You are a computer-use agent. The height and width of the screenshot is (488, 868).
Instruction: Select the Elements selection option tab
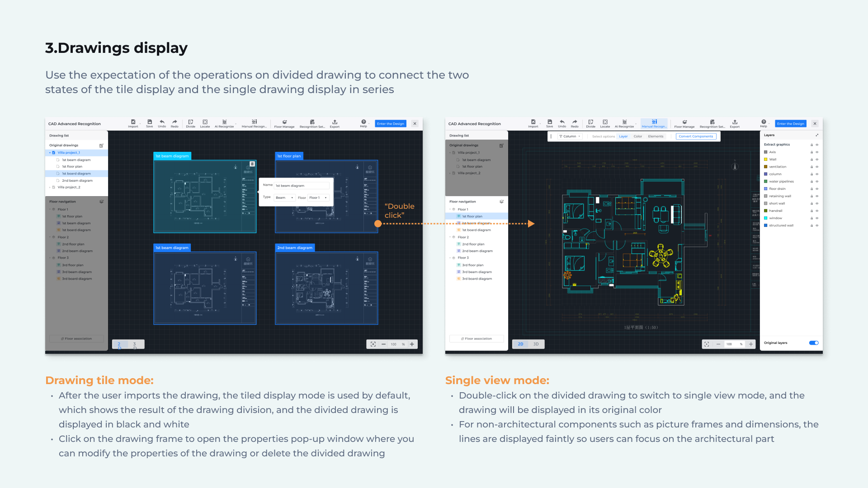click(x=656, y=136)
